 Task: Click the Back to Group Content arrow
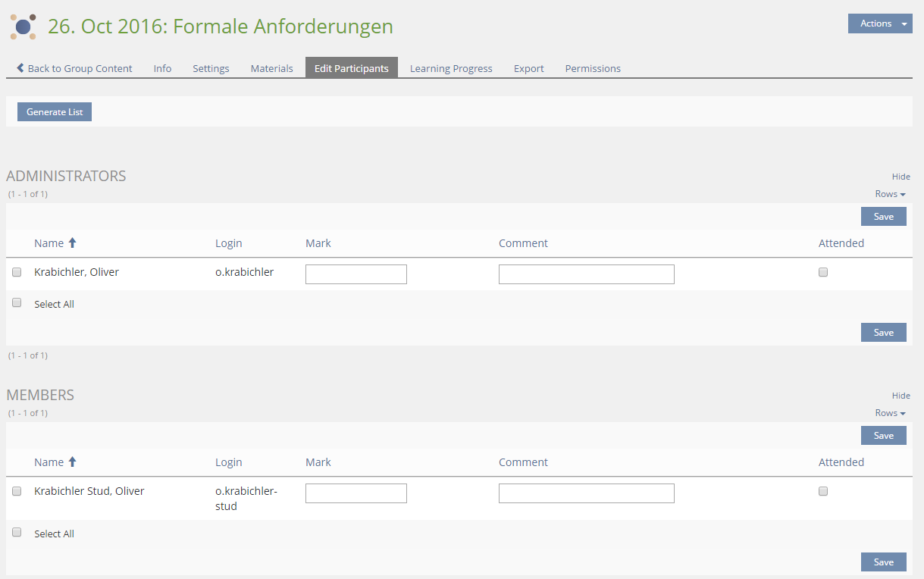[x=20, y=68]
